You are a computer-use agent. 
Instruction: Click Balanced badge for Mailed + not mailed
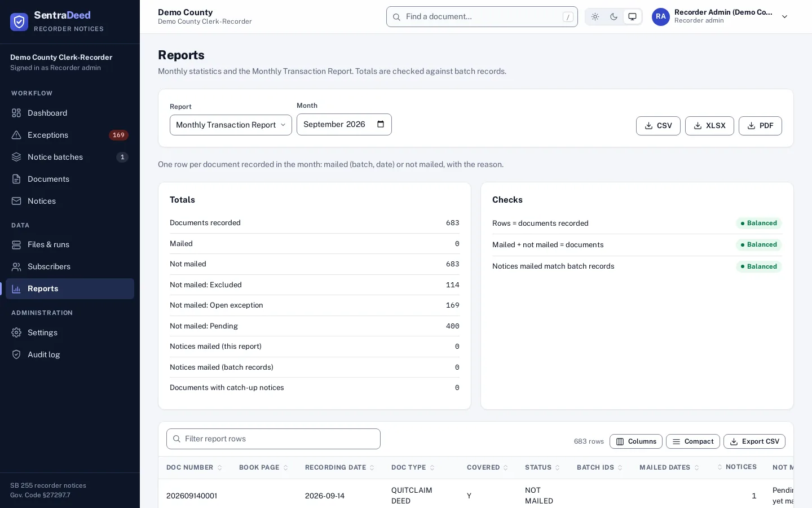point(759,245)
